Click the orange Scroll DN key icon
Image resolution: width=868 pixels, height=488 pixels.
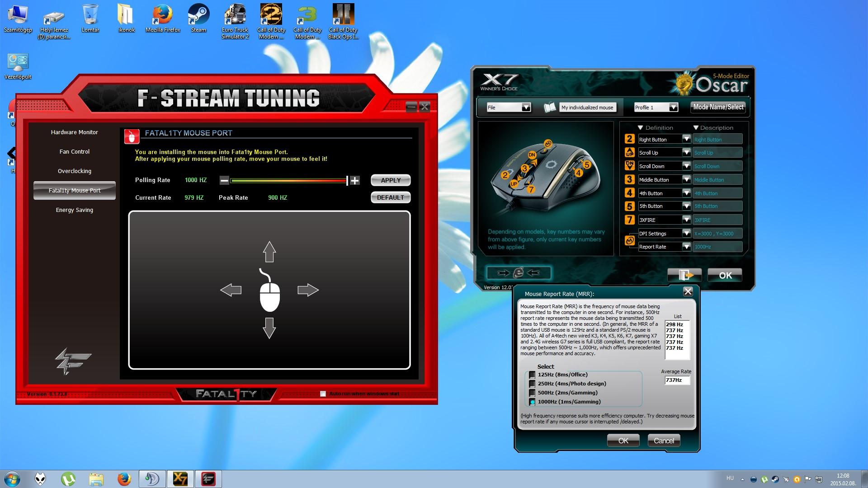tap(629, 165)
